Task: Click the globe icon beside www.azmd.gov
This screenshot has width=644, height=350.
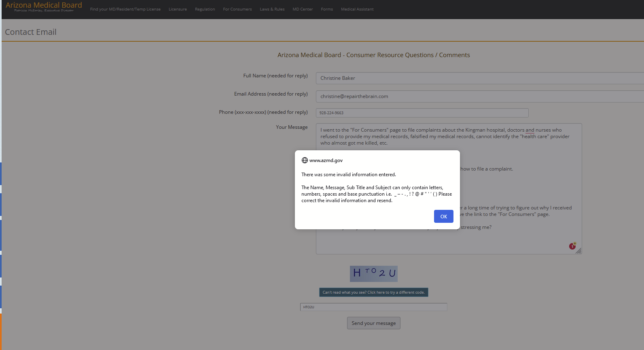Action: pyautogui.click(x=305, y=160)
